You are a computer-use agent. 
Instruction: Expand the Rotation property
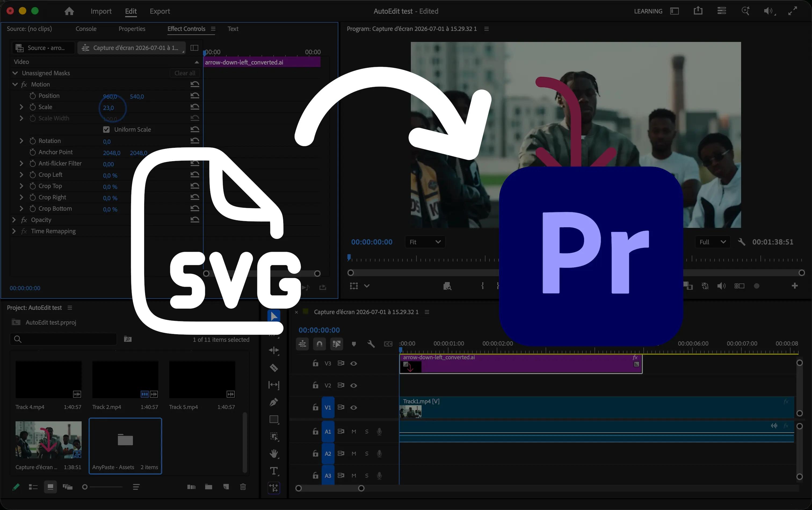tap(21, 141)
